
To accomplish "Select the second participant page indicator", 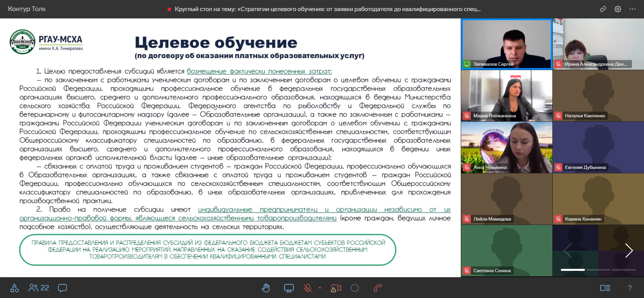I will (598, 270).
